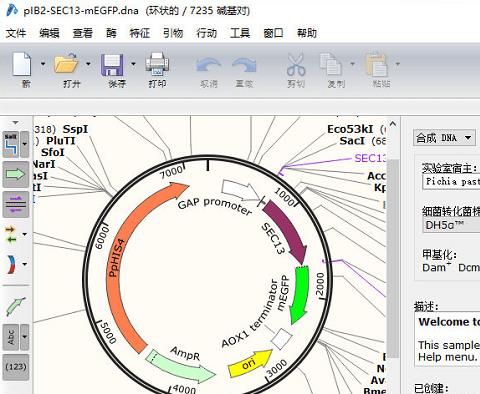Click the green feather arrow sidebar icon
This screenshot has height=394, width=480.
(x=15, y=306)
